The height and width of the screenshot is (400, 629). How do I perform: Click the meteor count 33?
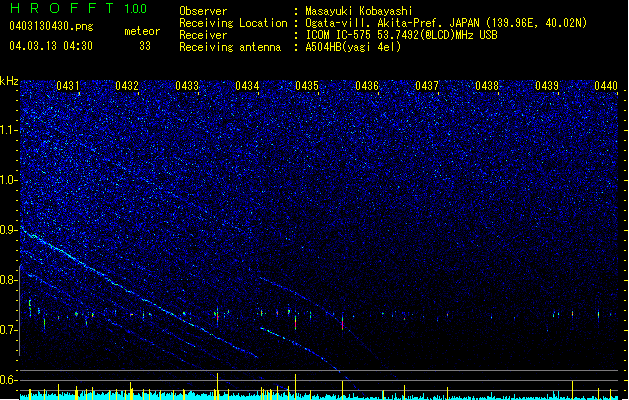point(145,46)
